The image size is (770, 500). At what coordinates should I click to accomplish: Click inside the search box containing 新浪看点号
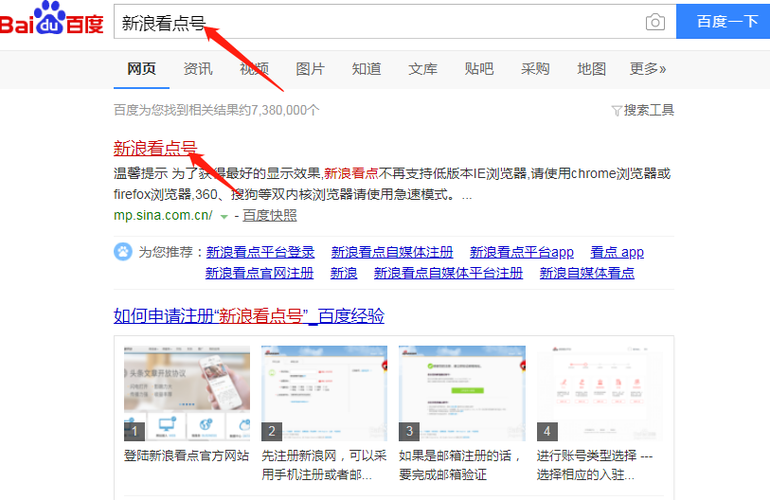click(x=380, y=22)
